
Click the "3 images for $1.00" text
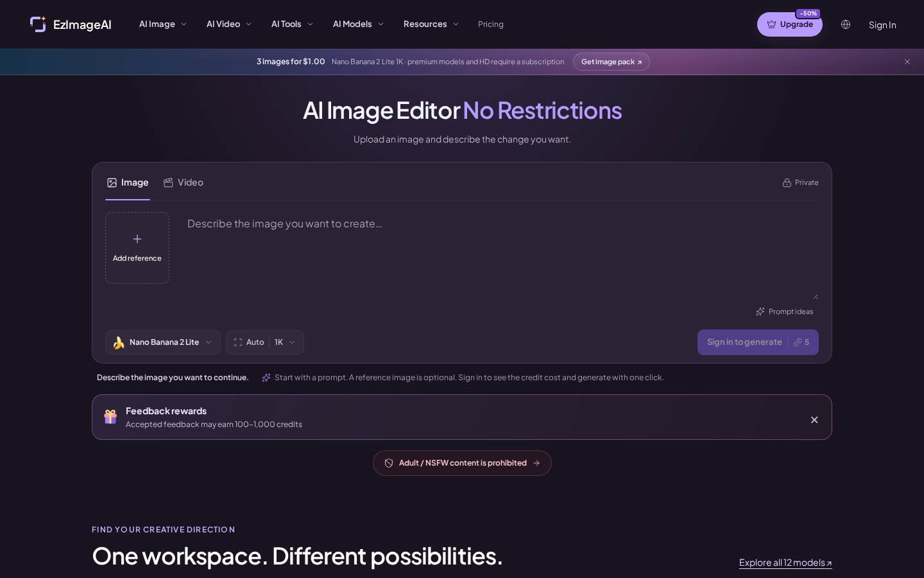(291, 62)
